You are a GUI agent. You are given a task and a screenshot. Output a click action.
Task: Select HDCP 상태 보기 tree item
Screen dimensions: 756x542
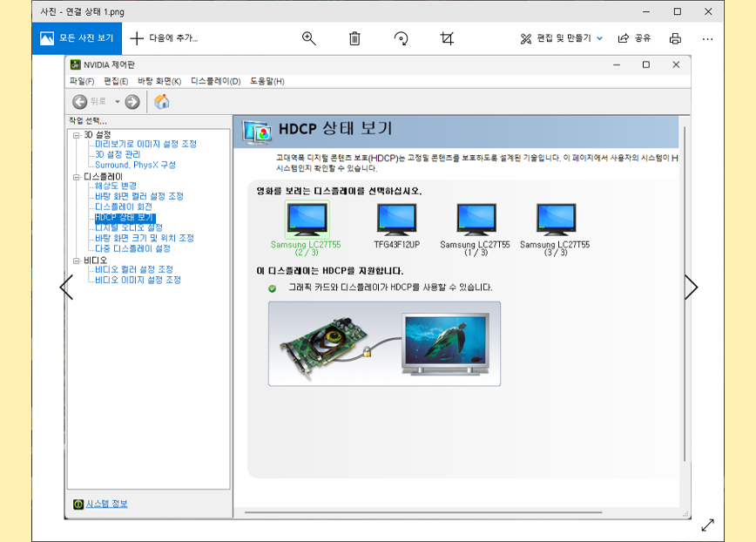coord(125,218)
